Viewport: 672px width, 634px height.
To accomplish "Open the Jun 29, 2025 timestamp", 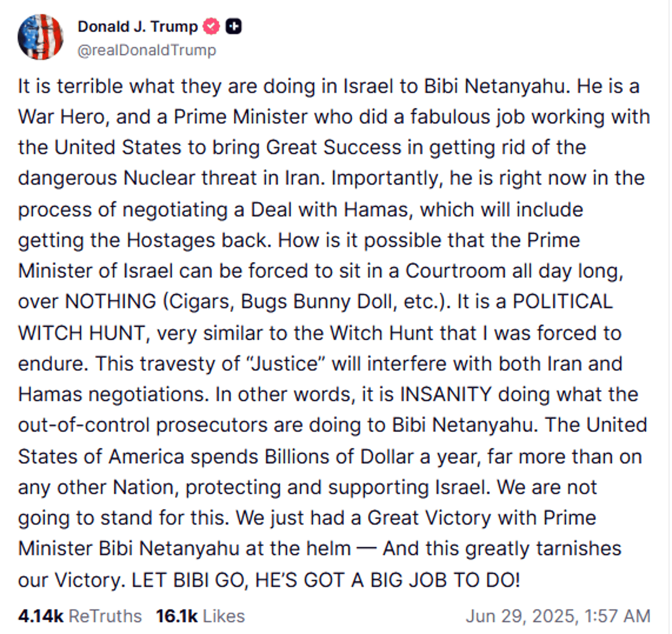I will (558, 616).
